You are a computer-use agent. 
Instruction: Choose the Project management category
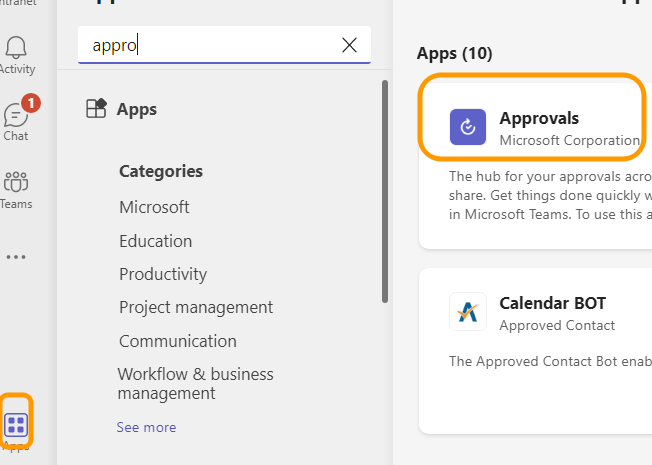[196, 307]
